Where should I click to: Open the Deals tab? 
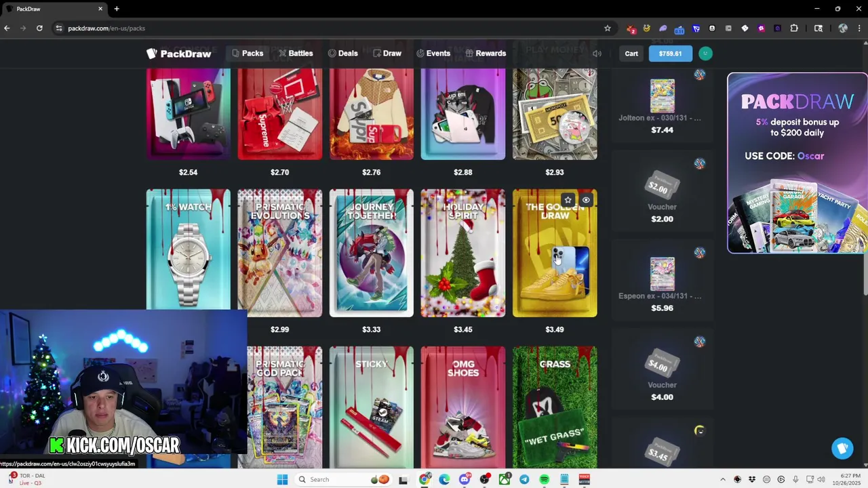tap(343, 54)
